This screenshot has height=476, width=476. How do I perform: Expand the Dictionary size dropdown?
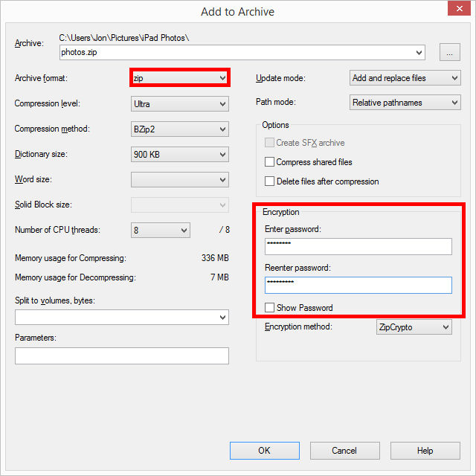[x=179, y=155]
